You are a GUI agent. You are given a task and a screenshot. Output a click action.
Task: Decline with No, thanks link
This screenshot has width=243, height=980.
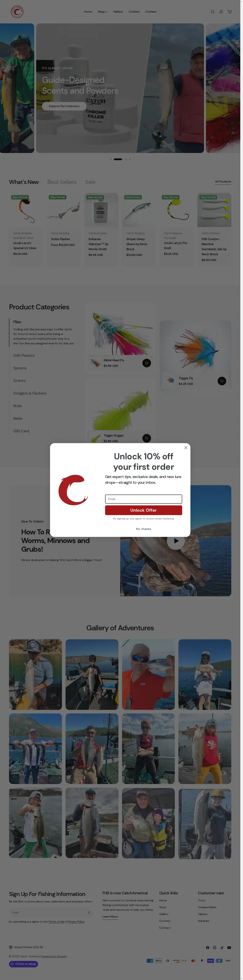pos(143,529)
